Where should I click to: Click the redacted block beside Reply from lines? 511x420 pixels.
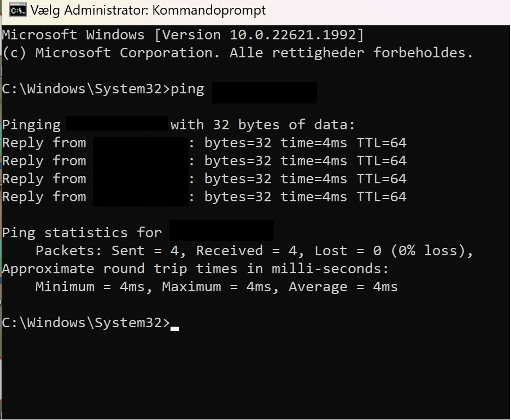coord(141,171)
